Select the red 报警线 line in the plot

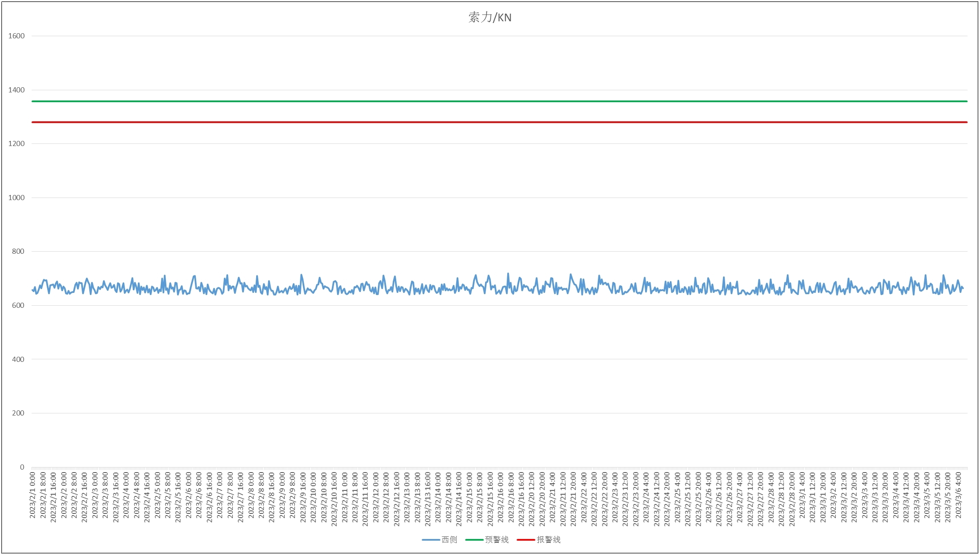click(x=500, y=122)
